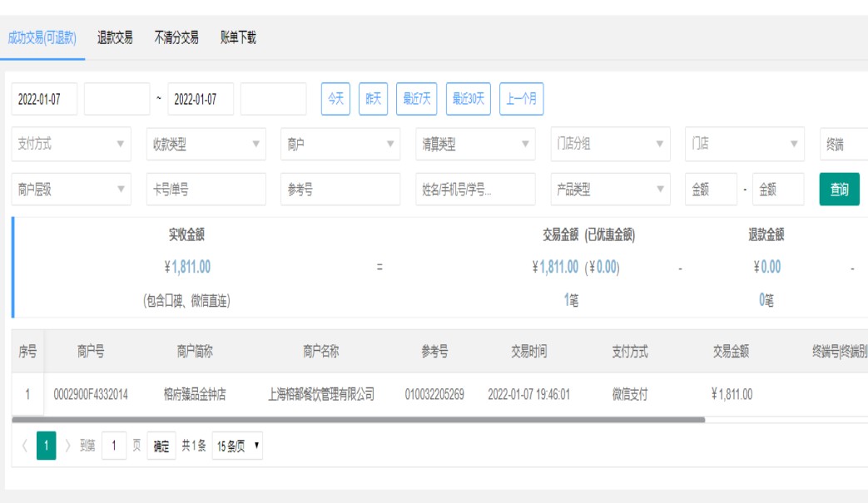Click the next page arrow icon
868x503 pixels.
click(68, 446)
